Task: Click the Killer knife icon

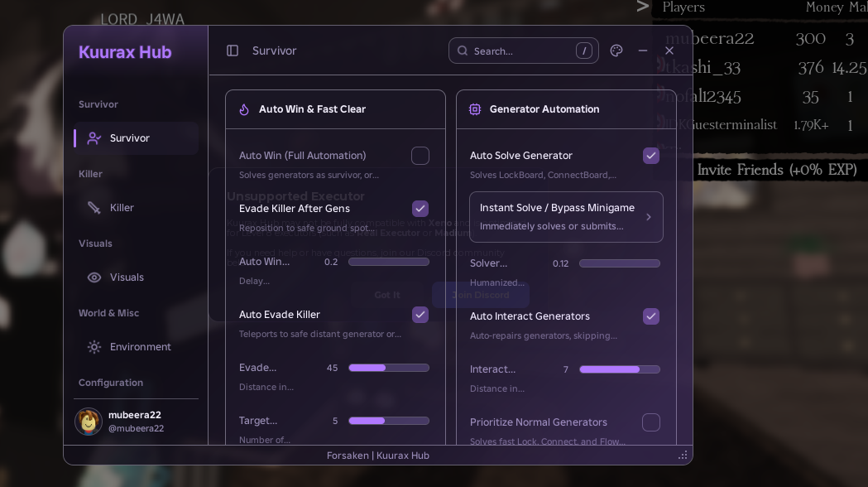Action: click(x=94, y=208)
